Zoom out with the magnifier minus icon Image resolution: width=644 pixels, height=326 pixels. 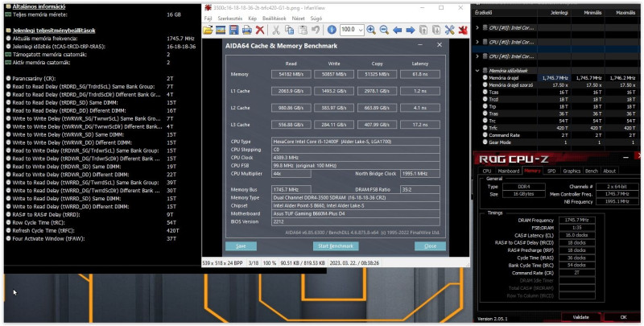[385, 30]
